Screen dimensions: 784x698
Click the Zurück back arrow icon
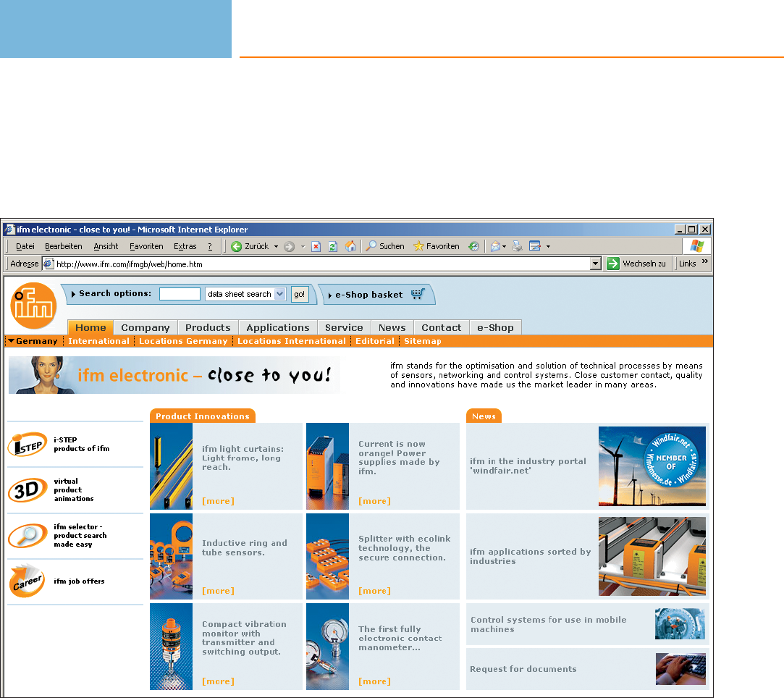(x=237, y=246)
